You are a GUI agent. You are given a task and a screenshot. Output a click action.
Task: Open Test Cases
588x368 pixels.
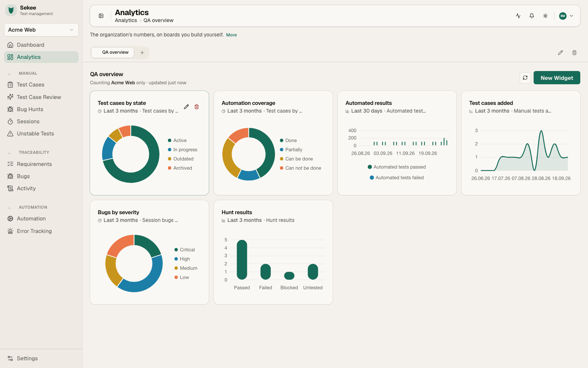tap(41, 85)
